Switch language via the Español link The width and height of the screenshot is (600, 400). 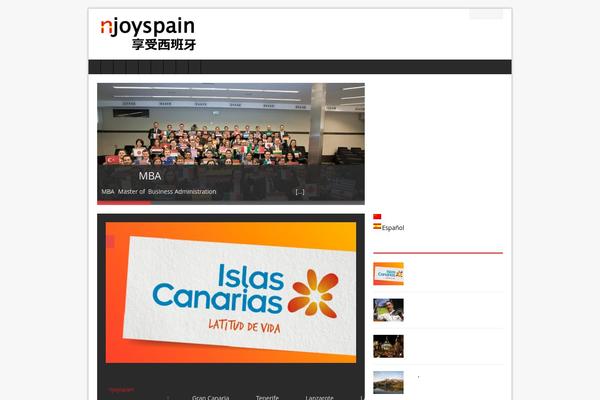pyautogui.click(x=393, y=228)
